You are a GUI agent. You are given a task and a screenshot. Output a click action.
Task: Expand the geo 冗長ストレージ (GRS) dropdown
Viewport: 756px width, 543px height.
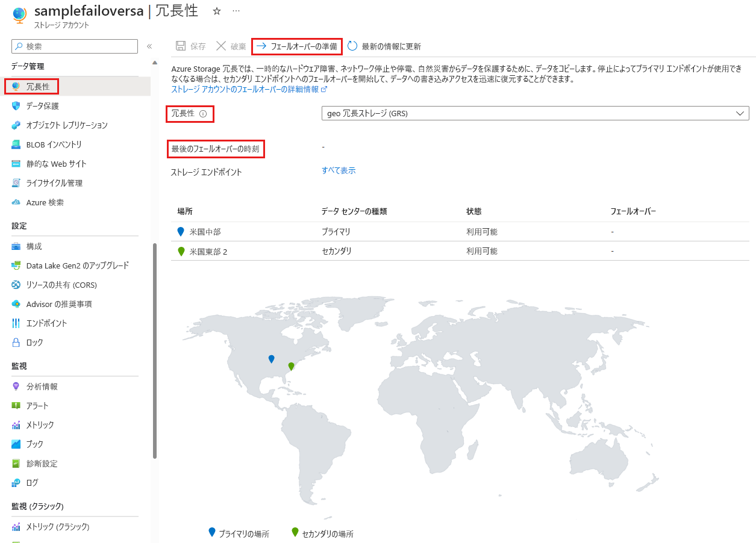535,113
